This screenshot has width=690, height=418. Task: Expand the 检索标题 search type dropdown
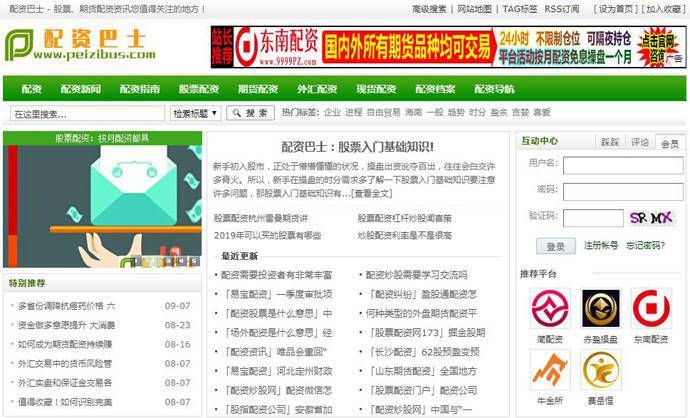(197, 113)
